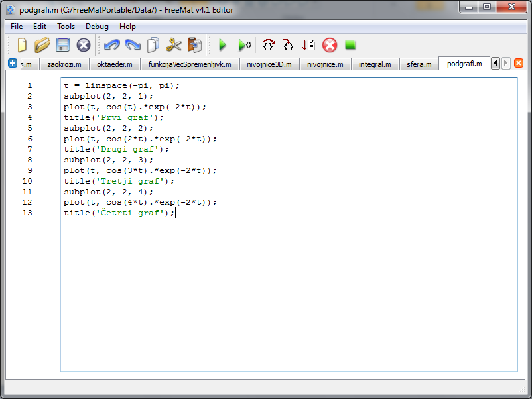Close the tab with the orange X button

519,63
